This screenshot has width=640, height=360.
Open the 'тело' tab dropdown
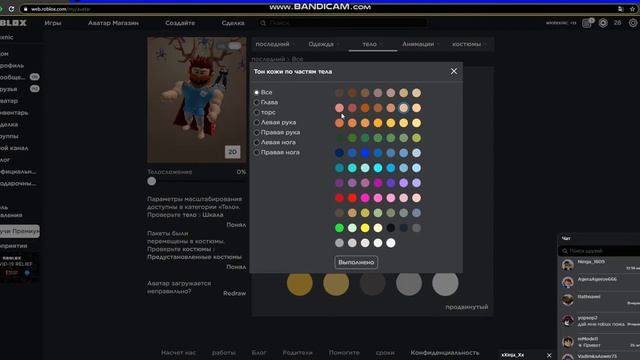point(372,44)
